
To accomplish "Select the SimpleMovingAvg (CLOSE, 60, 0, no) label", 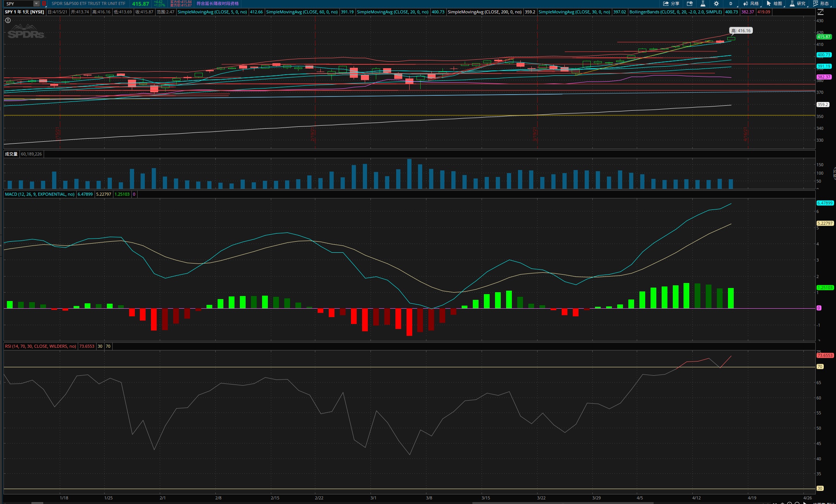I will (302, 12).
